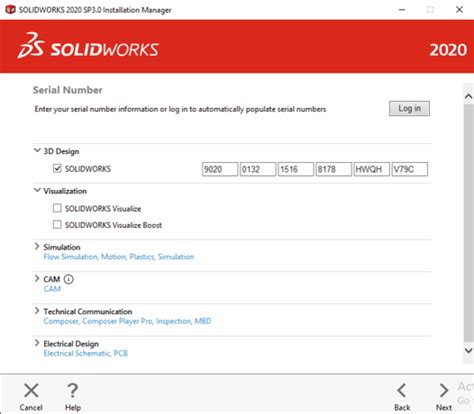The height and width of the screenshot is (414, 474).
Task: Expand the Electrical Design section
Action: (37, 343)
